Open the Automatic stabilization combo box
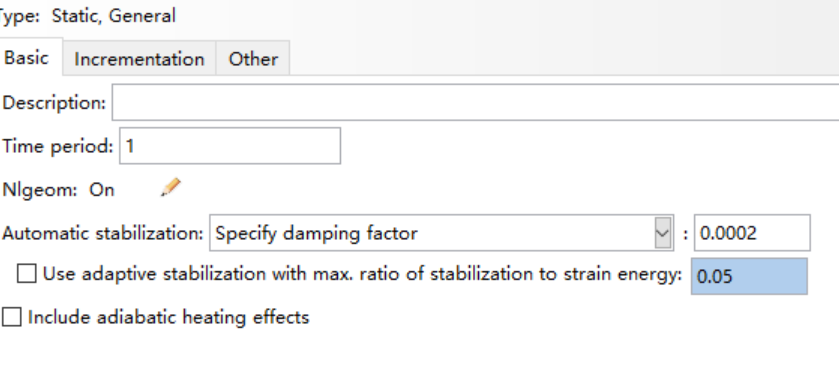This screenshot has width=839, height=382. 441,233
